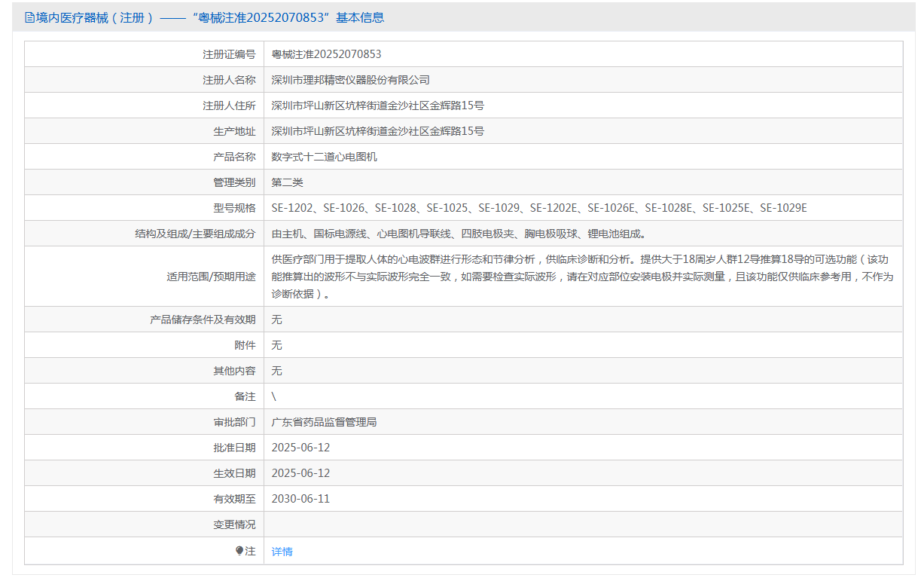Click the 备注 label cell
Screen dimensions: 924x584
144,396
